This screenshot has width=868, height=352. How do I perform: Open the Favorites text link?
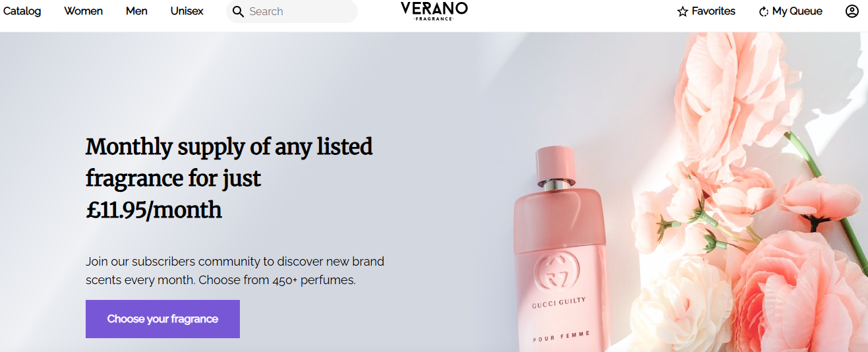click(713, 11)
